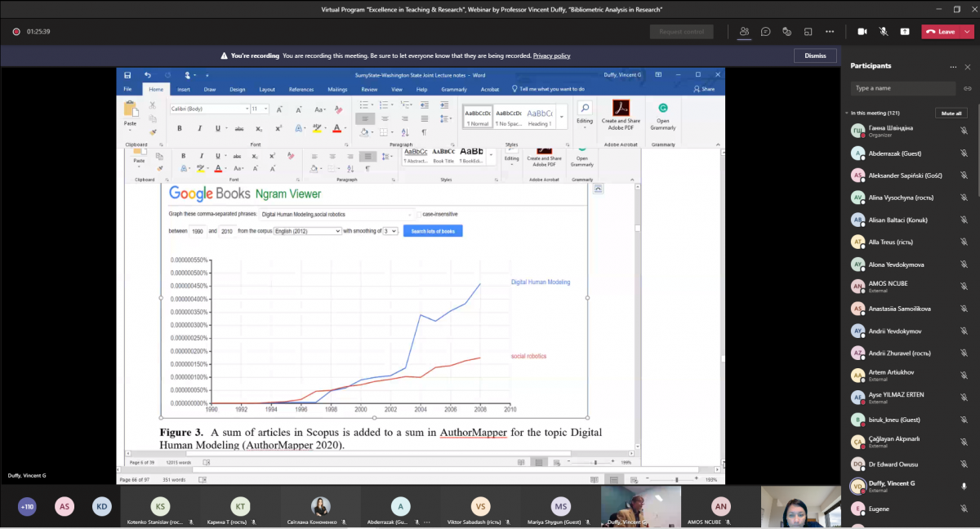980x529 pixels.
Task: Close the Participants pane
Action: click(x=967, y=66)
